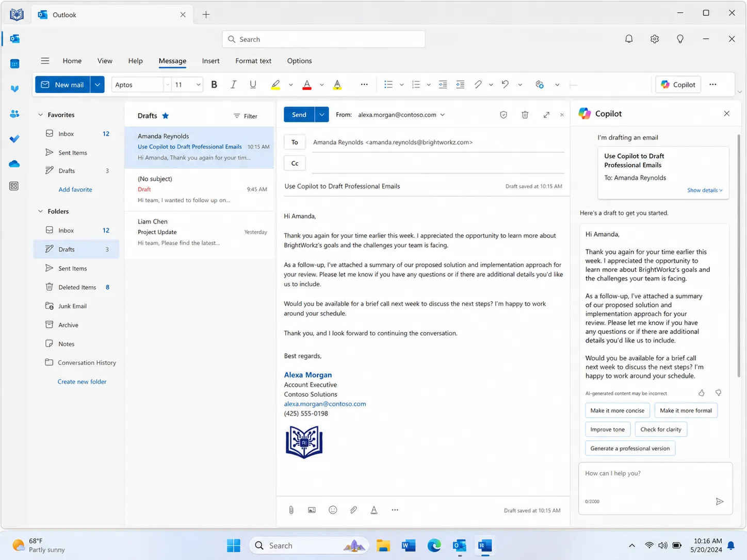Screen dimensions: 747x560
Task: Open the Help tab
Action: [x=135, y=61]
